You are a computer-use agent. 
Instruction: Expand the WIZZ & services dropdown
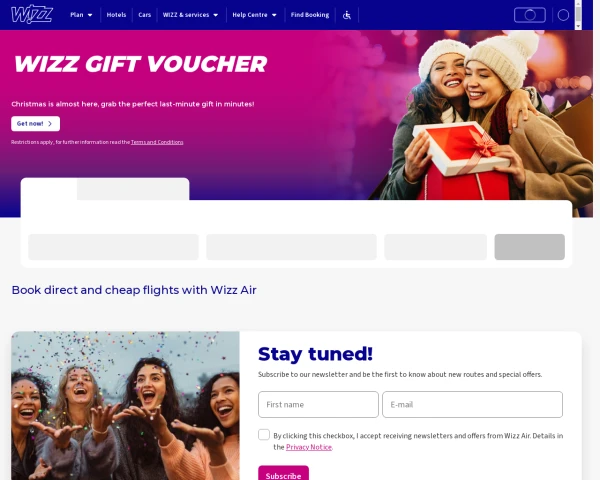tap(190, 15)
